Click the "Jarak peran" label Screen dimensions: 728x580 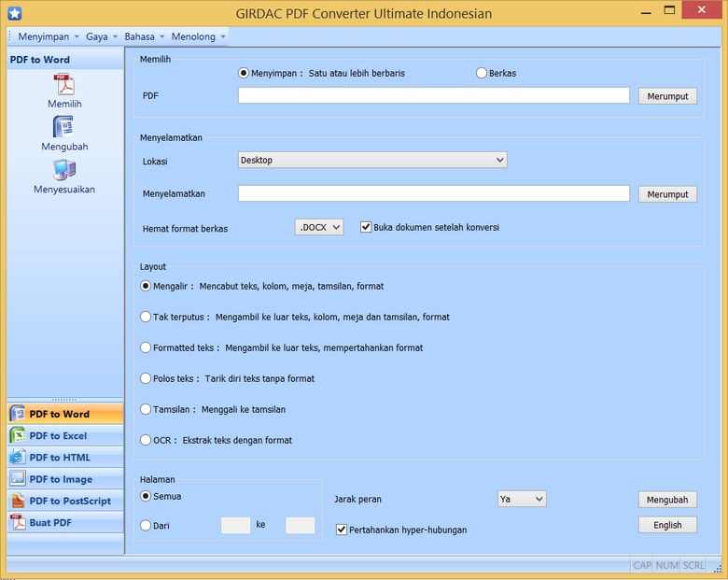pyautogui.click(x=357, y=499)
